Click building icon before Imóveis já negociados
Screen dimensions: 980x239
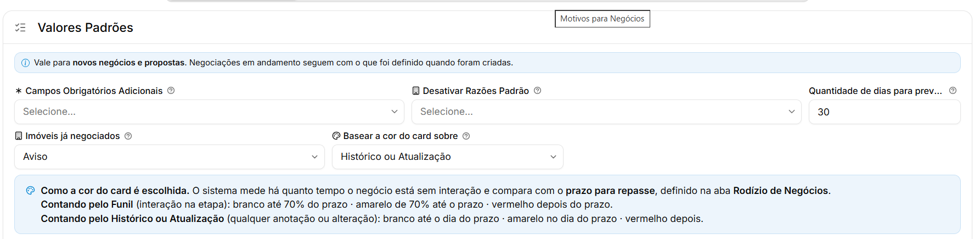click(x=19, y=136)
